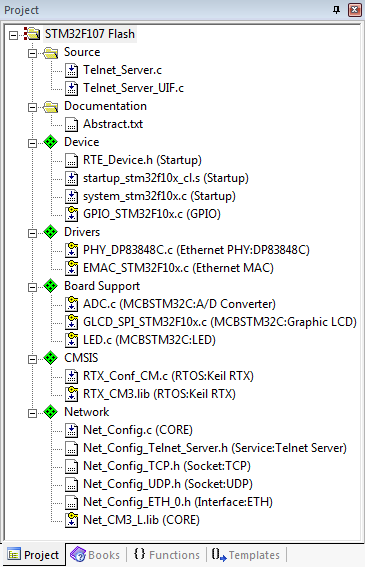Click the Drivers component green diamond icon
Viewport: 365px width, 567px height.
click(x=51, y=232)
